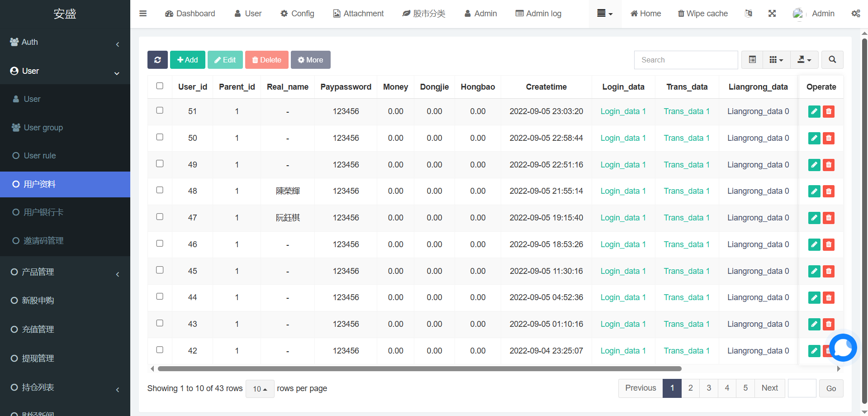The width and height of the screenshot is (868, 416).
Task: Click in the Search input field
Action: pyautogui.click(x=686, y=60)
